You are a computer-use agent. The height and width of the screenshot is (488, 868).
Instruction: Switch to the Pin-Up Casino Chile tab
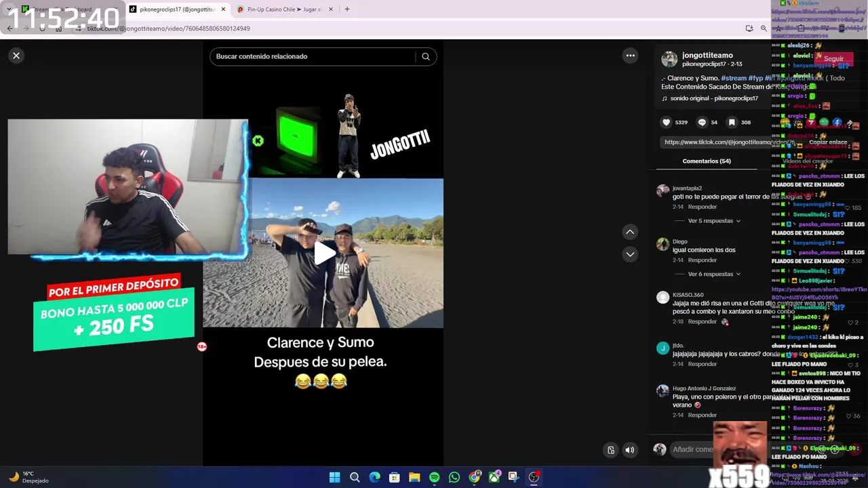pos(283,9)
